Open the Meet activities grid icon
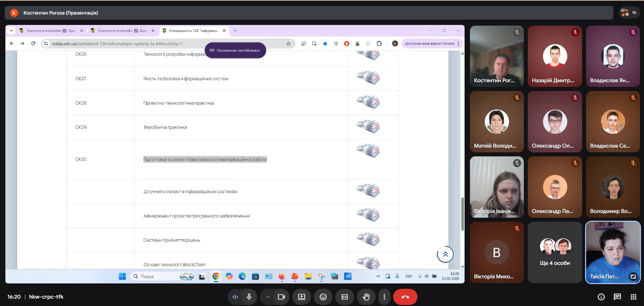Viewport: 644px width, 306px height. point(633,297)
